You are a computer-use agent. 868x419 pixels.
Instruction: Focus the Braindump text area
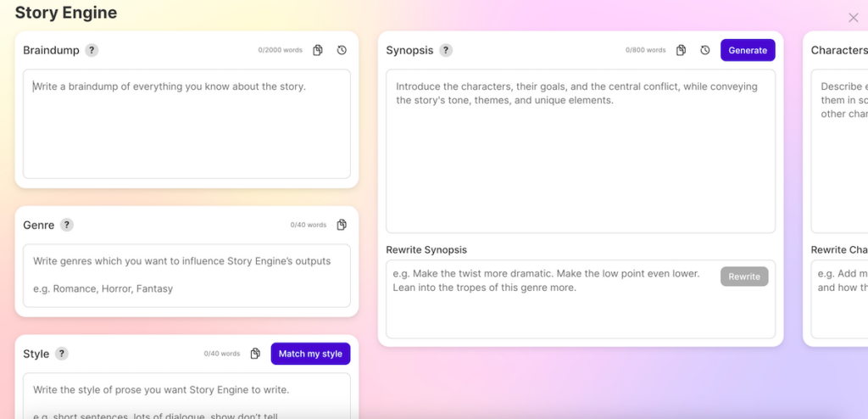(x=186, y=124)
